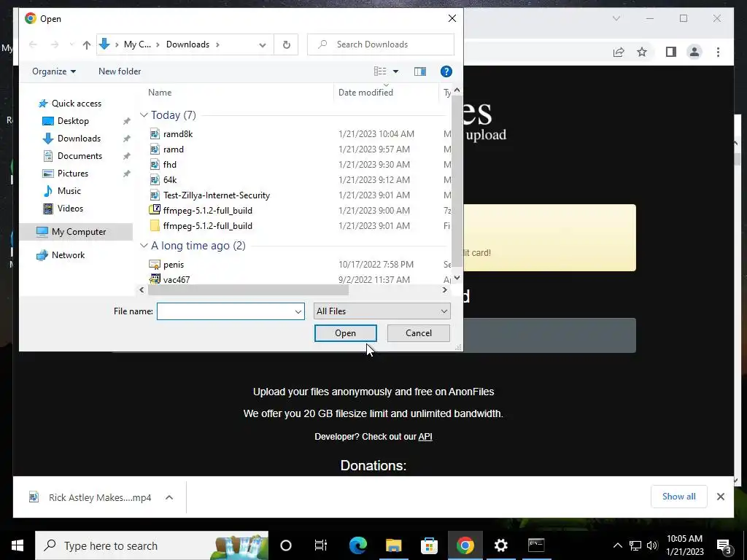747x560 pixels.
Task: Launch Microsoft Edge from the taskbar
Action: (357, 545)
